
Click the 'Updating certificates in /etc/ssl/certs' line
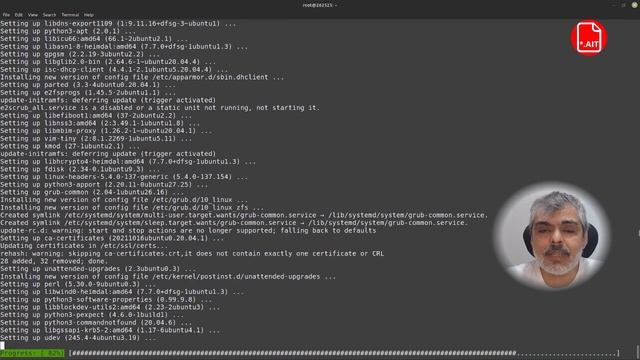84,246
